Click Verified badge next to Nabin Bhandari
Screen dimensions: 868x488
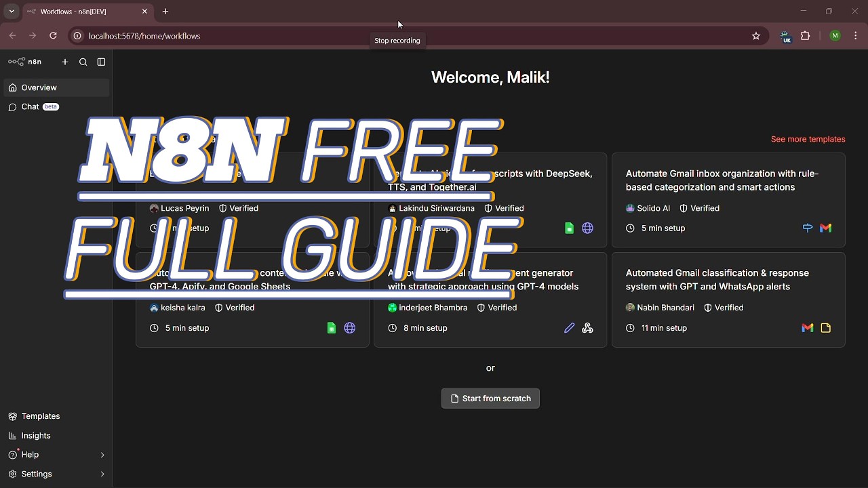click(724, 308)
